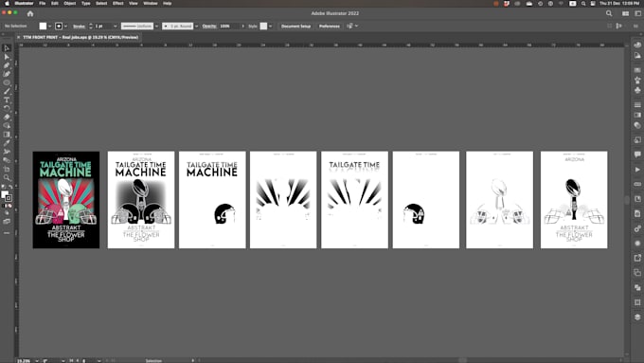Open Document Setup
Screen dimensions: 644x363
coord(295,26)
